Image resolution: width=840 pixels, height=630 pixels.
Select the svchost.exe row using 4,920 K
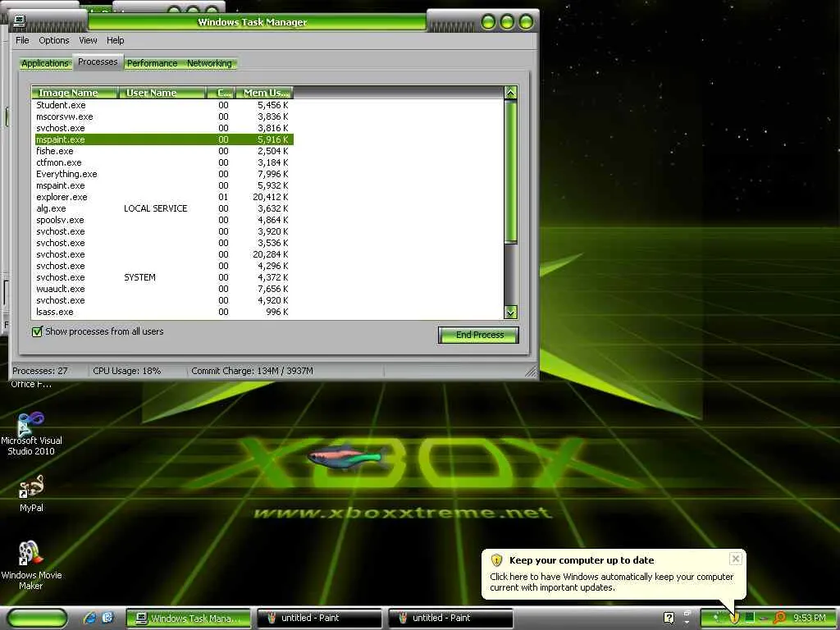click(x=163, y=300)
